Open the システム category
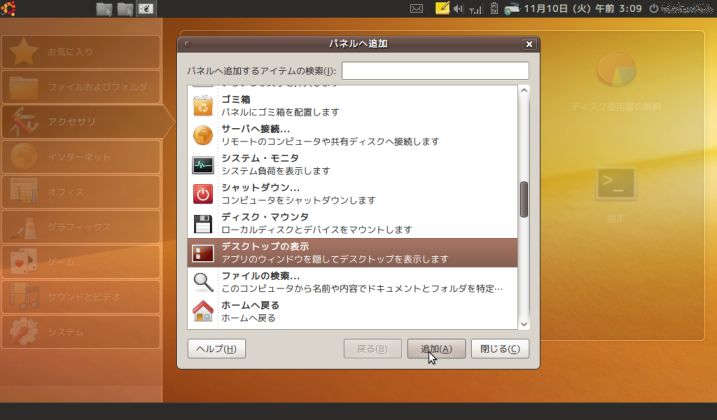The height and width of the screenshot is (420, 717). point(81,332)
